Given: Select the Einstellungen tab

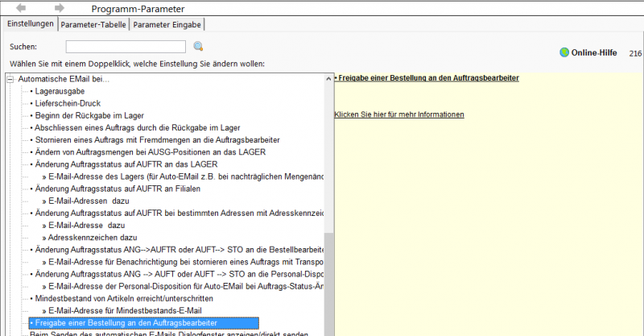Looking at the screenshot, I should [x=30, y=24].
